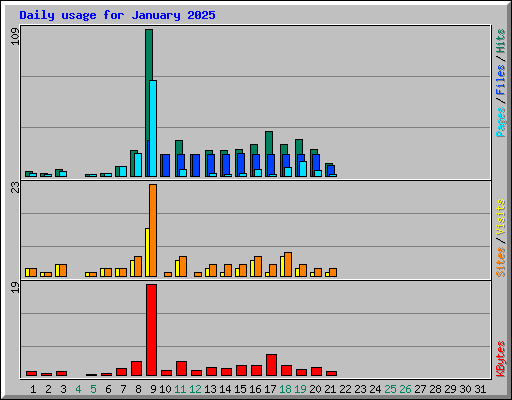The width and height of the screenshot is (512, 400).
Task: Click the orange Sites bar for day 18
Action: tap(288, 264)
